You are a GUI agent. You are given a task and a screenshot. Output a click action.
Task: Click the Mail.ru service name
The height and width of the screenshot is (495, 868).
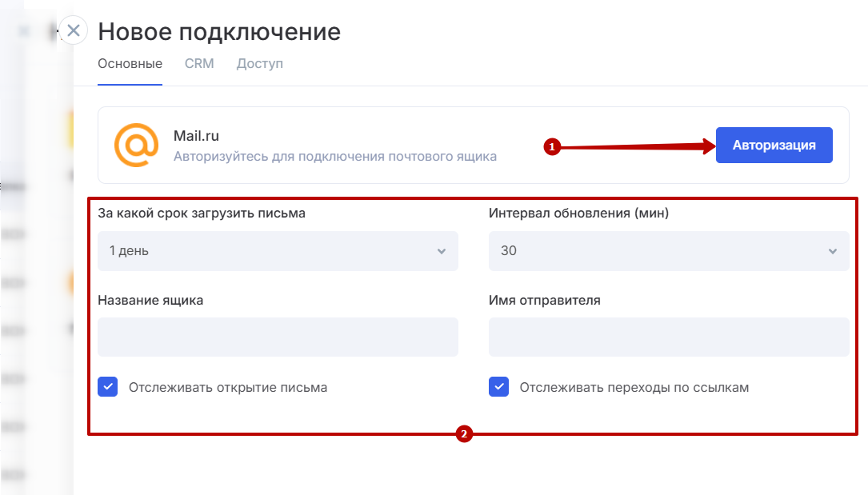tap(196, 137)
